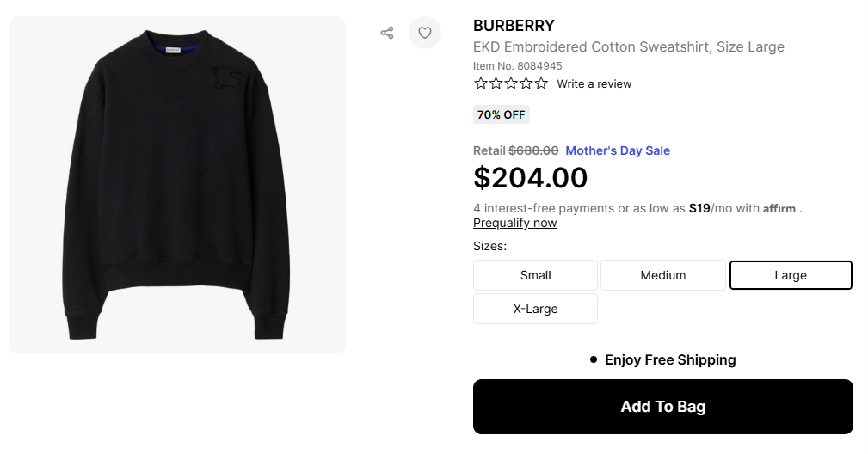The height and width of the screenshot is (454, 868).
Task: Click the black sweatshirt product image
Action: pyautogui.click(x=177, y=185)
